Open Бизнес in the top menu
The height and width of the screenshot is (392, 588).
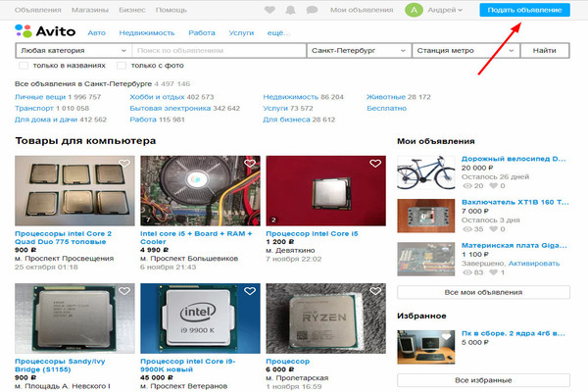point(132,10)
